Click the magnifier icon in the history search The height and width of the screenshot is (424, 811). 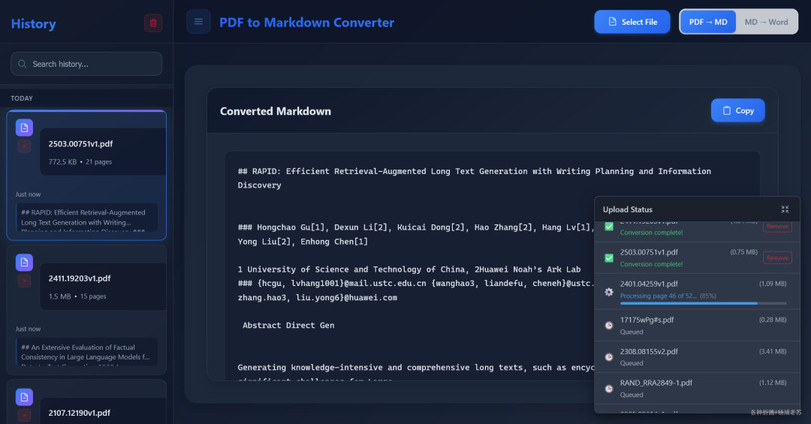22,64
